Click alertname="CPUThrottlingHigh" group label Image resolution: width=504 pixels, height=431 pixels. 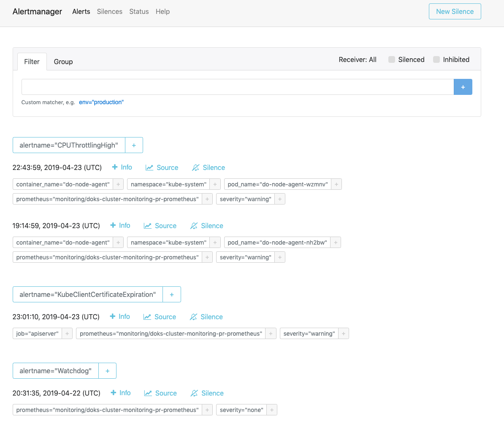tap(69, 145)
